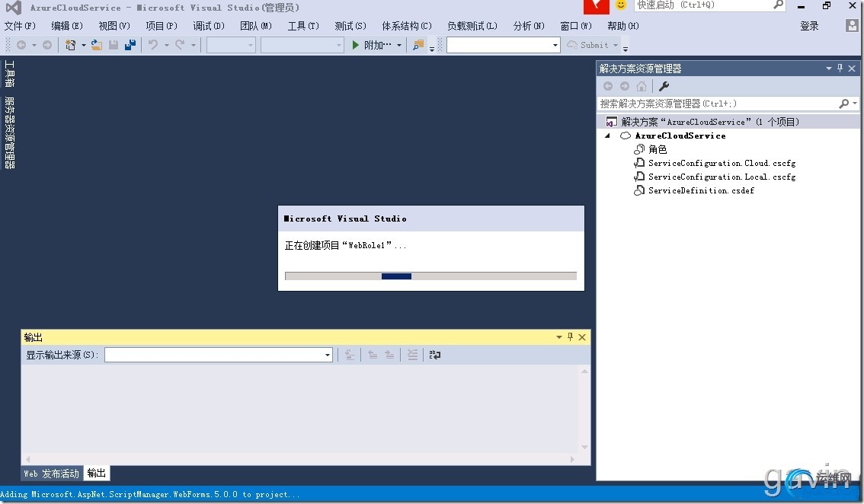The image size is (864, 504).
Task: Click the Save All toolbar icon
Action: coord(130,45)
